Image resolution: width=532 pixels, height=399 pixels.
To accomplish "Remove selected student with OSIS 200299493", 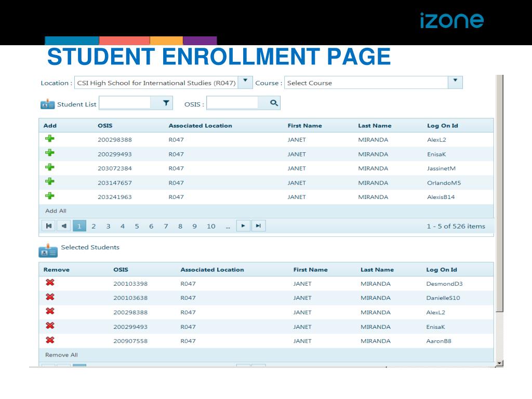I will click(x=50, y=326).
